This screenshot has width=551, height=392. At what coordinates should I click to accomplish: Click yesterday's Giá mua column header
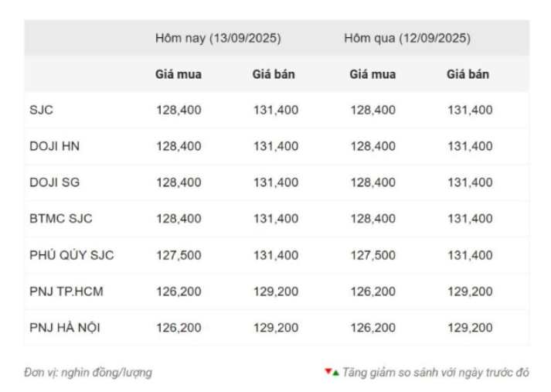372,74
